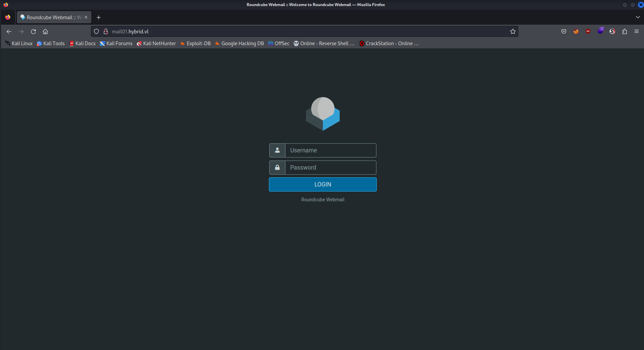View site security lock information
The width and height of the screenshot is (644, 350).
[x=106, y=32]
